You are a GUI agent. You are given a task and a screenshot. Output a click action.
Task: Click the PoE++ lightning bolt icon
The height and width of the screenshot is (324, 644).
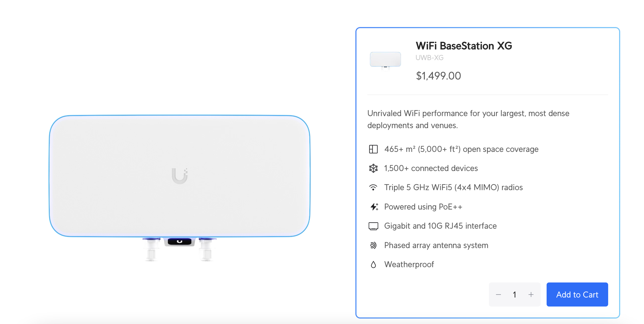coord(374,207)
